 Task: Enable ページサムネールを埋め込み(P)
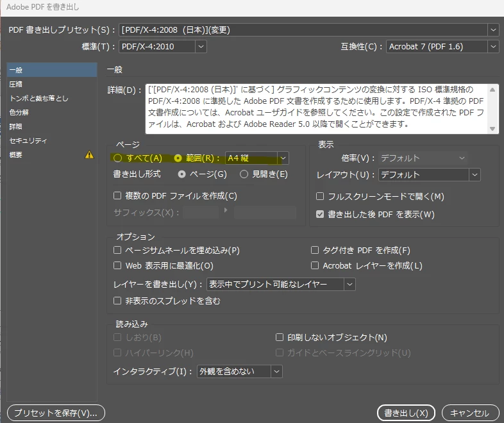pos(117,250)
